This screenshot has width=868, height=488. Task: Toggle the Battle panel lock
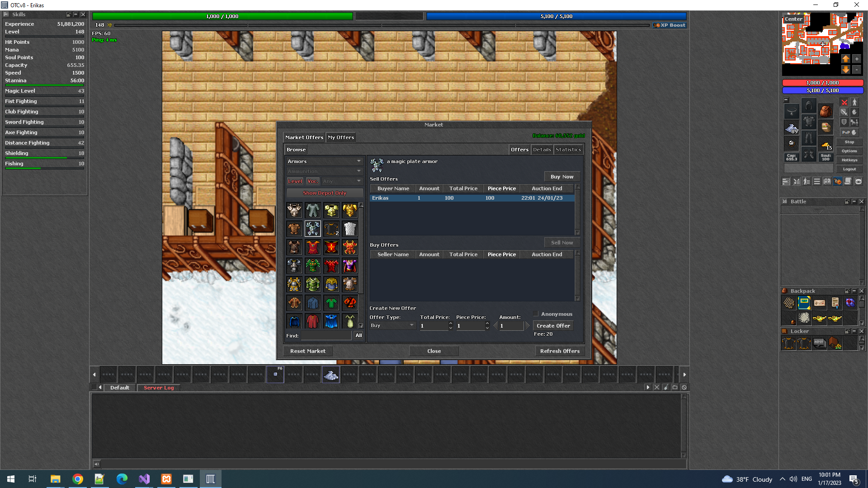pos(847,202)
